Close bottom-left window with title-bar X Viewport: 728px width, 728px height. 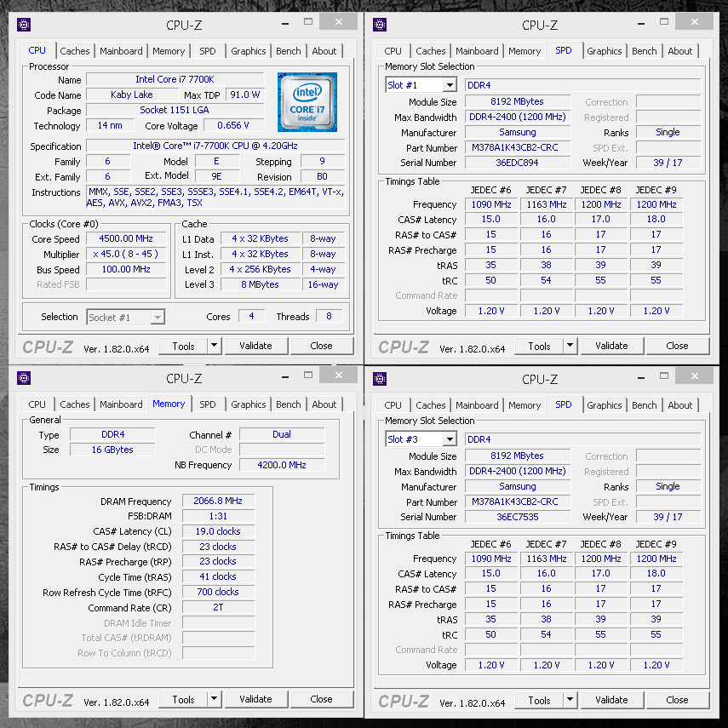(x=339, y=375)
